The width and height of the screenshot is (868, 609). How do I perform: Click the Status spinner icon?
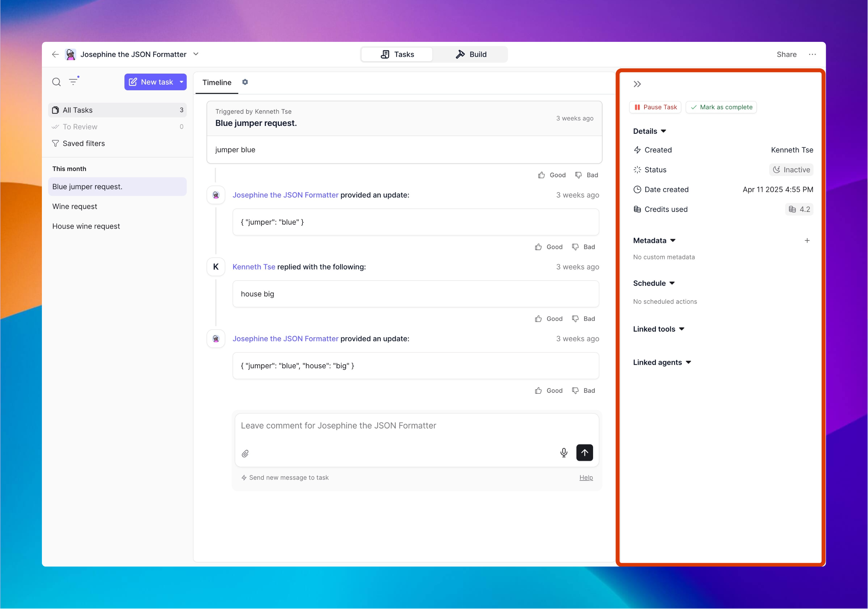637,170
